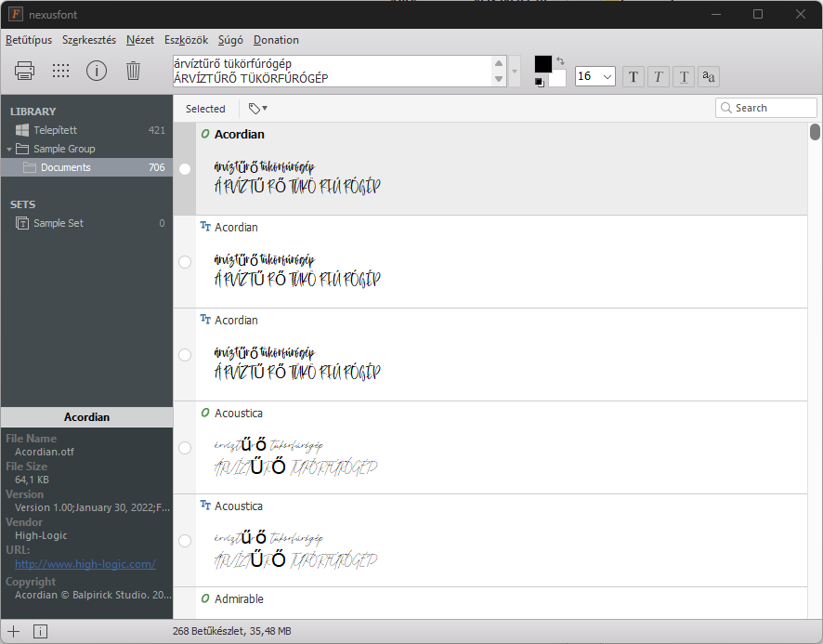Click the font list vertical scrollbar thumb

point(815,132)
